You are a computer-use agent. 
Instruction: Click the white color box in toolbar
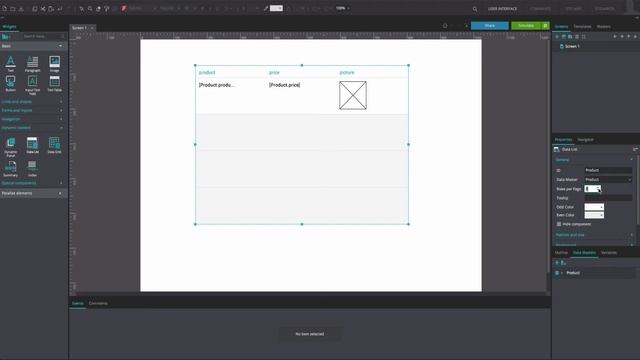(x=276, y=8)
